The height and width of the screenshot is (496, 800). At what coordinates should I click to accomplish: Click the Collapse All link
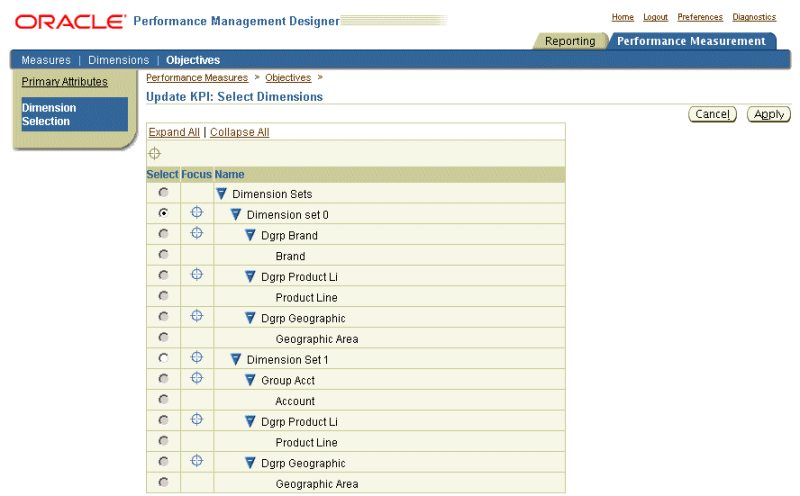coord(239,132)
